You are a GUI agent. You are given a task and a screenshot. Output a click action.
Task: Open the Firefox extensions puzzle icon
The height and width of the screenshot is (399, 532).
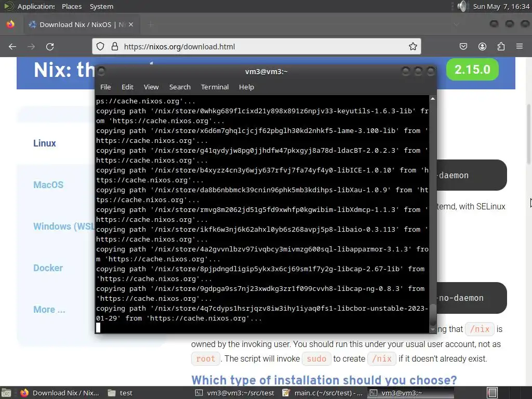click(x=501, y=46)
